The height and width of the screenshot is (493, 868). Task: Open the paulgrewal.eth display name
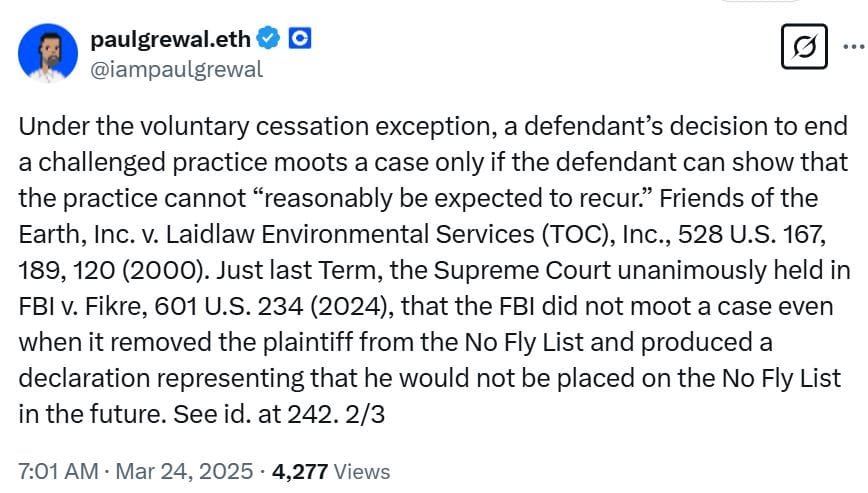pos(170,39)
